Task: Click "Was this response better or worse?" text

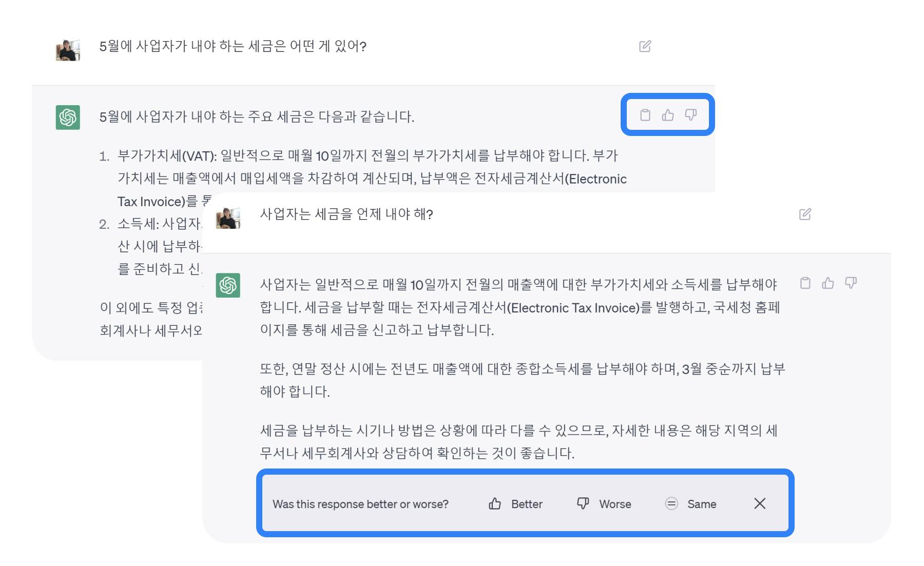Action: coord(360,504)
